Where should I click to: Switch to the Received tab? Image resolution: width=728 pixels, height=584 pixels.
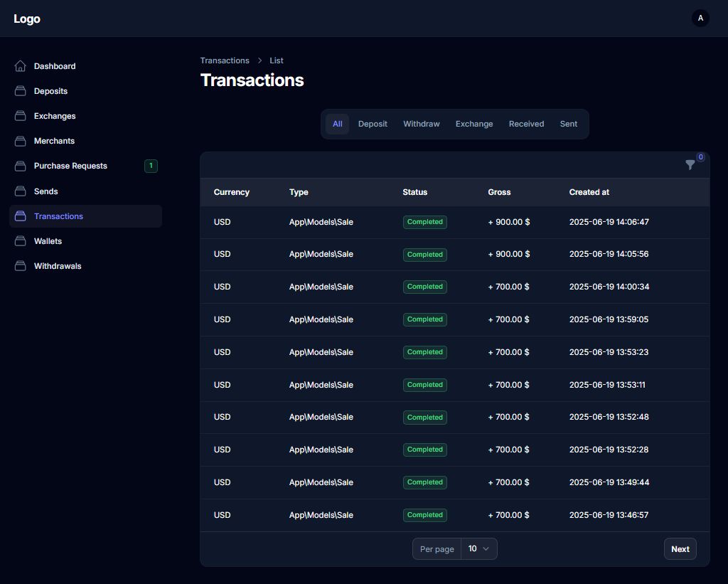[526, 124]
